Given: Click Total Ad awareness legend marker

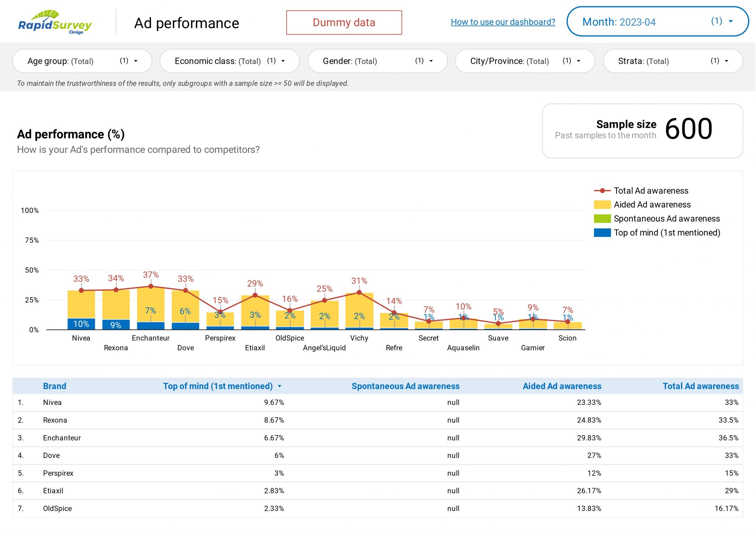Looking at the screenshot, I should pyautogui.click(x=602, y=191).
